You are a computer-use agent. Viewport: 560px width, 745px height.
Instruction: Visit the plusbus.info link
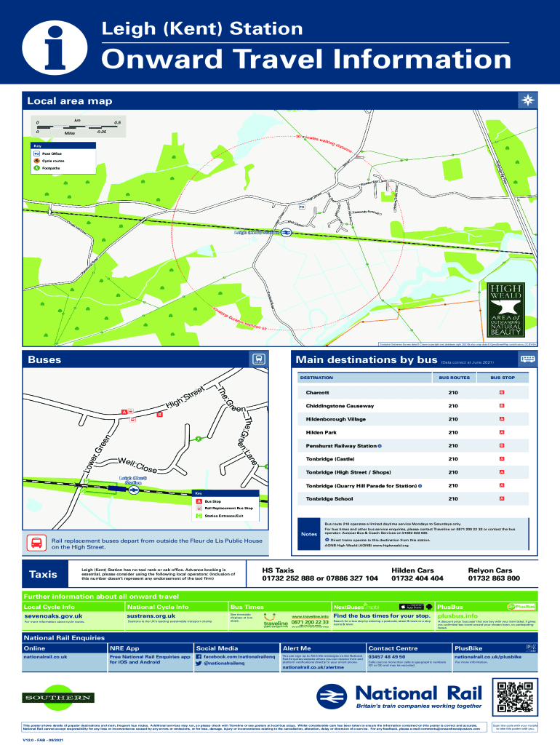[457, 615]
